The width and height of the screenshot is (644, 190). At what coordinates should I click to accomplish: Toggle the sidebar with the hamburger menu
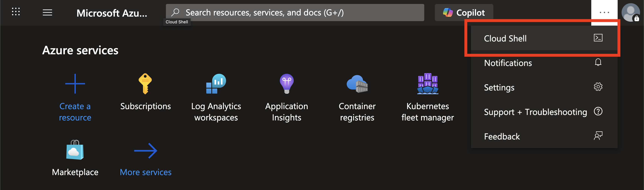point(47,12)
